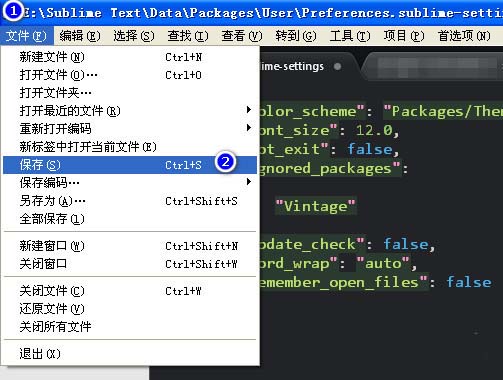Click 退出(X) to quit

[x=130, y=354]
